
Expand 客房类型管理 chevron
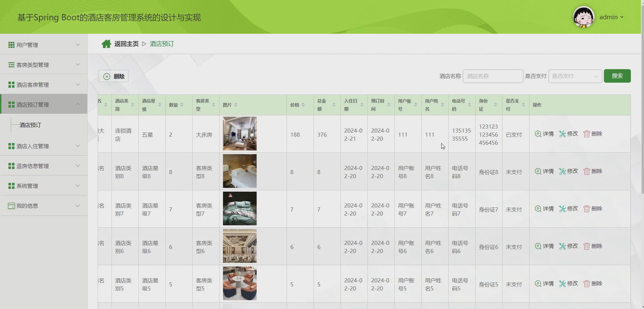click(x=78, y=64)
